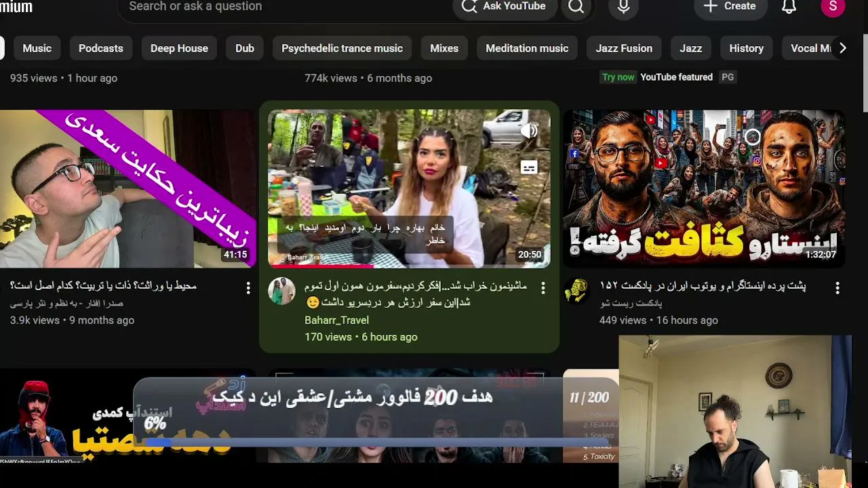
Task: Click the magnifying glass search button
Action: click(576, 7)
